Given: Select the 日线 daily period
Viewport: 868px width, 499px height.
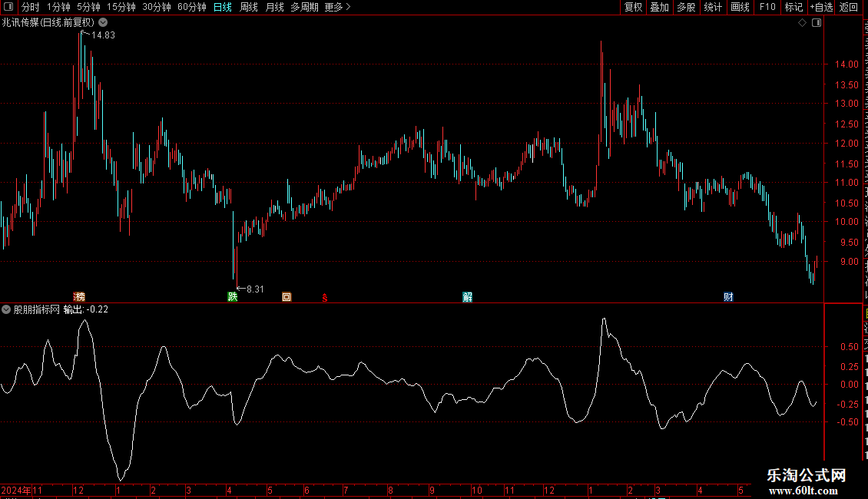Looking at the screenshot, I should coord(223,7).
